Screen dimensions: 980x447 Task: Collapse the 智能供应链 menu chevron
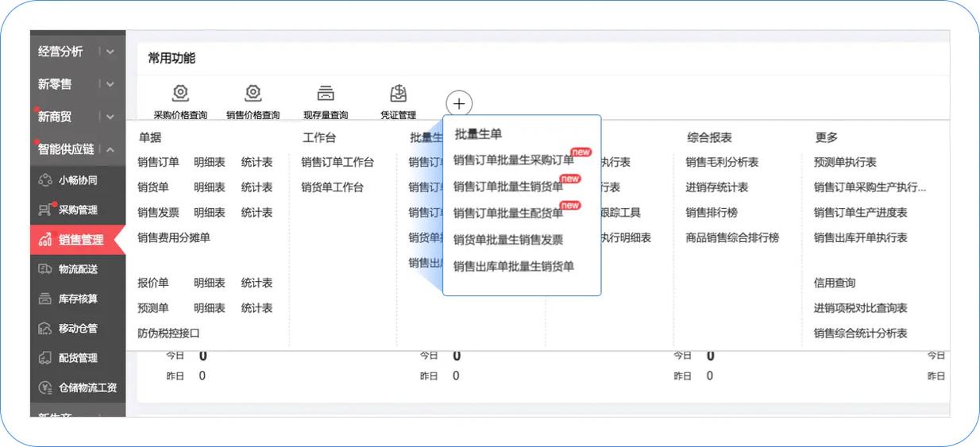click(110, 149)
